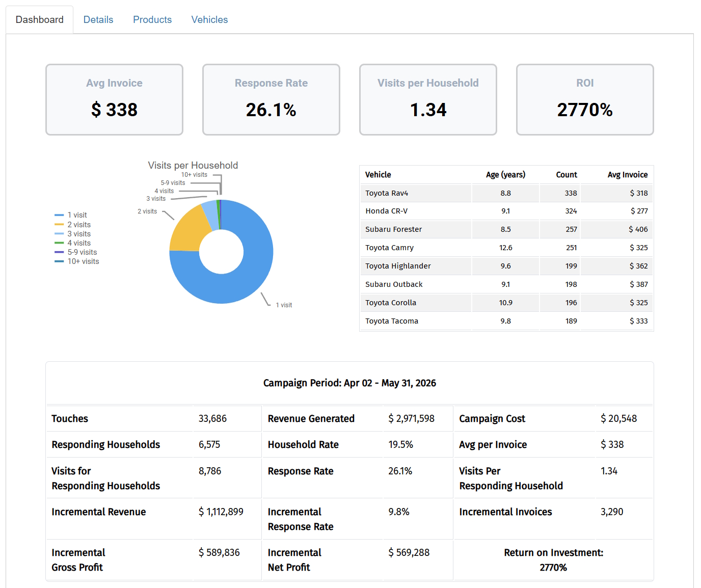
Task: Click the Campaign Cost value $ 20,548
Action: pos(619,419)
